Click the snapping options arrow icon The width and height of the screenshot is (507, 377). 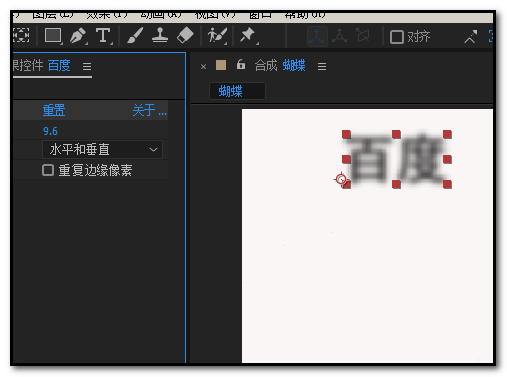coord(471,37)
